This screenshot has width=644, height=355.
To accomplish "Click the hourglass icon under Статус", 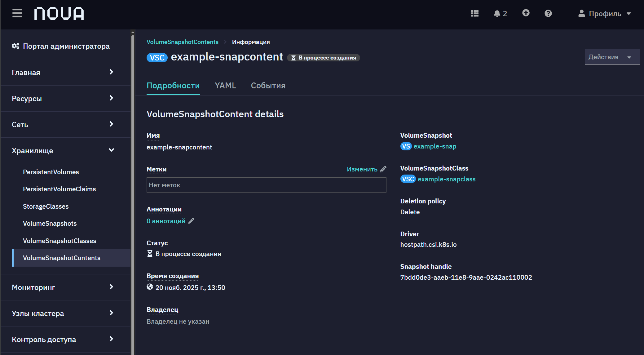I will coord(150,254).
